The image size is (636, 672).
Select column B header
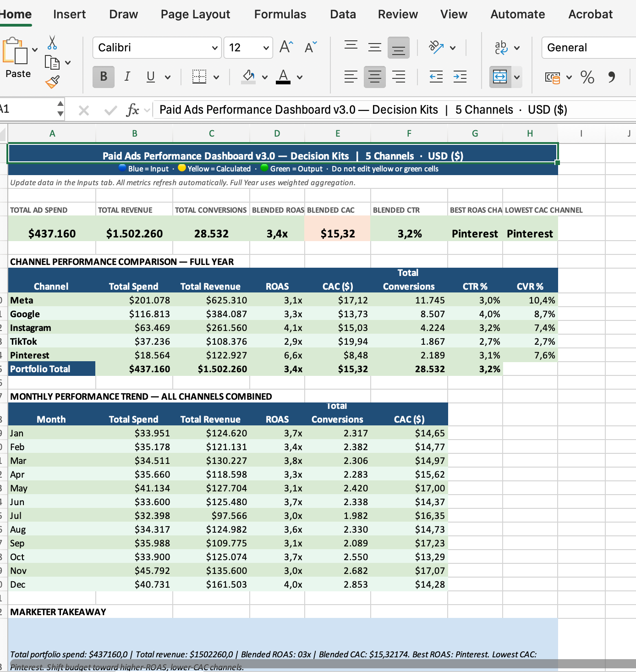[134, 133]
